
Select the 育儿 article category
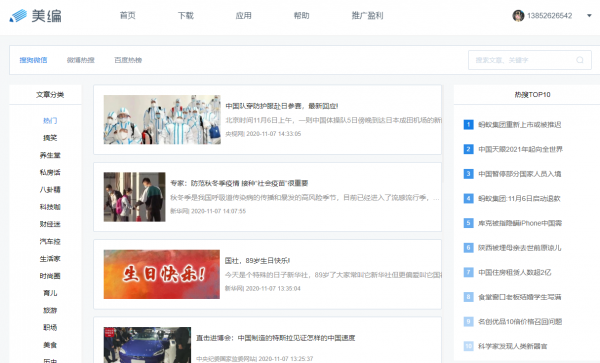tap(50, 293)
